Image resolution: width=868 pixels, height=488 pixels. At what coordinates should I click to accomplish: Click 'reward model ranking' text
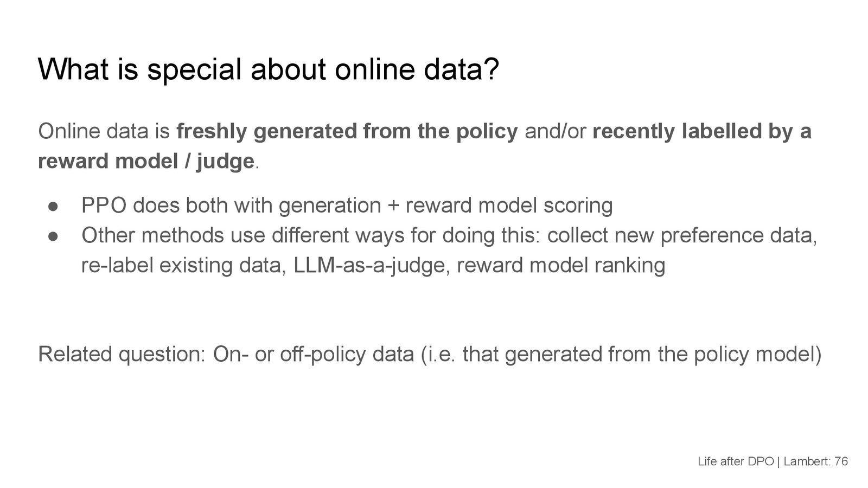pyautogui.click(x=560, y=265)
